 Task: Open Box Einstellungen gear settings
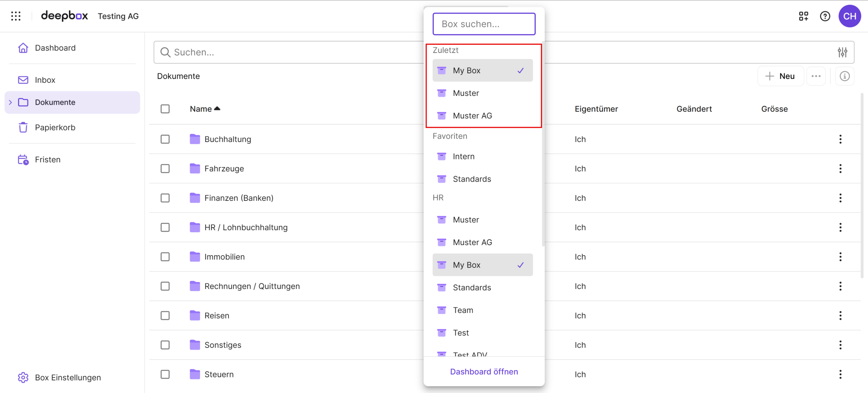coord(23,377)
